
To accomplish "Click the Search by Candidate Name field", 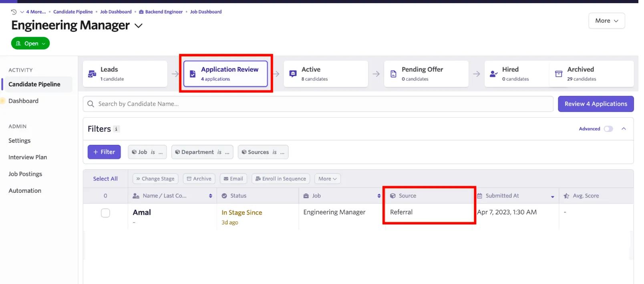I will click(x=318, y=104).
